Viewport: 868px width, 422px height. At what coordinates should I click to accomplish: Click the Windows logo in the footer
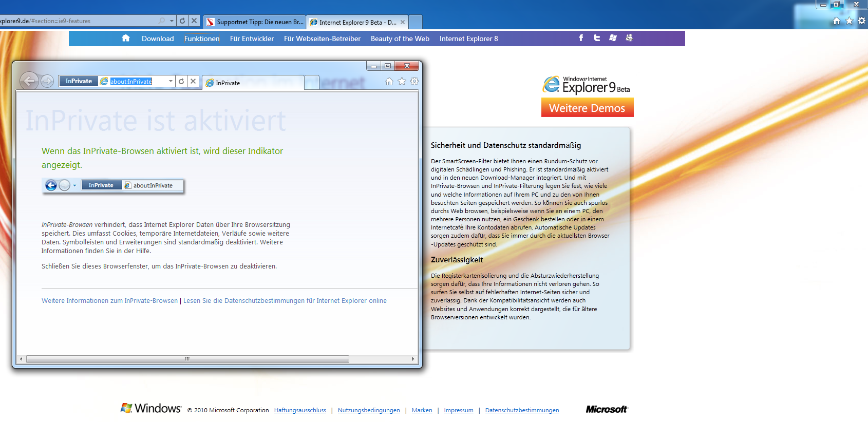(x=151, y=408)
